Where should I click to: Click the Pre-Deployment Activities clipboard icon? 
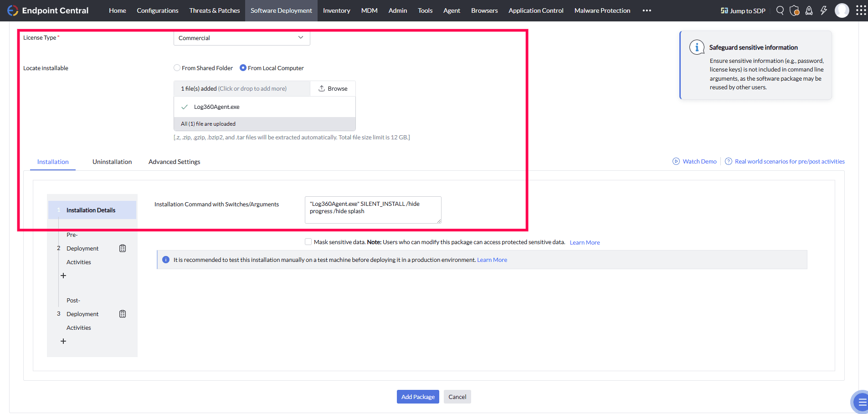coord(123,248)
